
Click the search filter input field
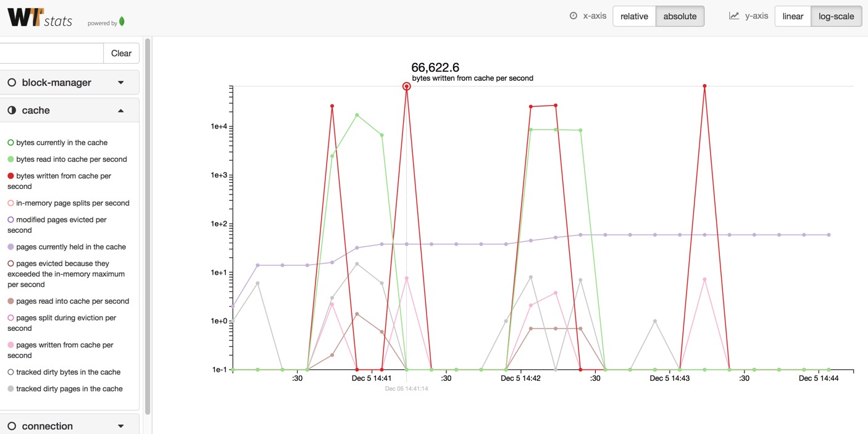point(51,53)
